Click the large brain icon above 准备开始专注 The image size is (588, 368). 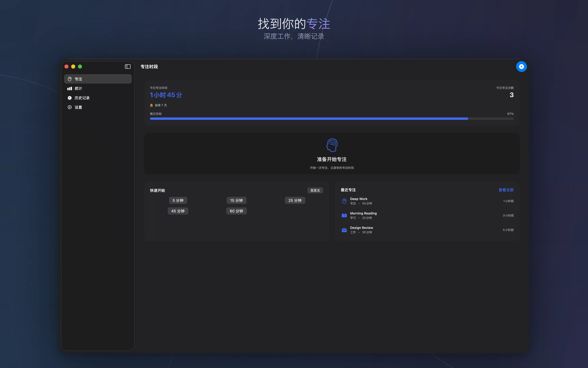(332, 145)
